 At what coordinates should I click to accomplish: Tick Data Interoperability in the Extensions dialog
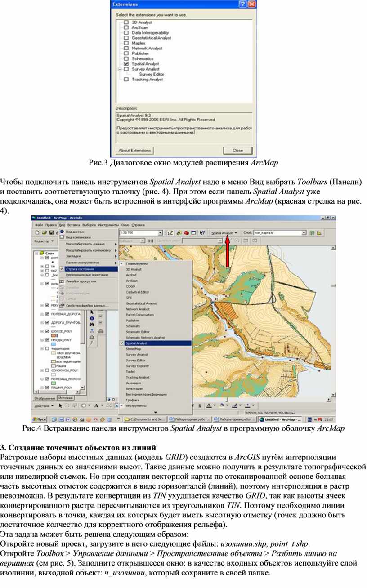pyautogui.click(x=126, y=33)
